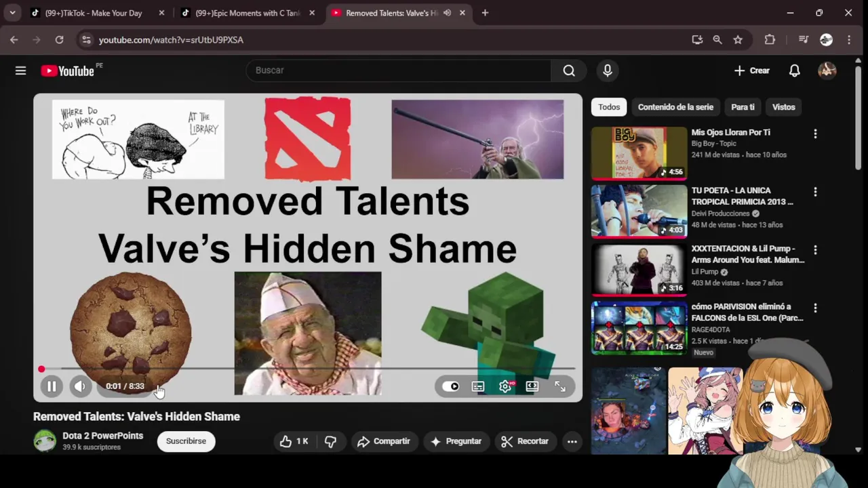
Task: Reload the current page
Action: (x=59, y=40)
